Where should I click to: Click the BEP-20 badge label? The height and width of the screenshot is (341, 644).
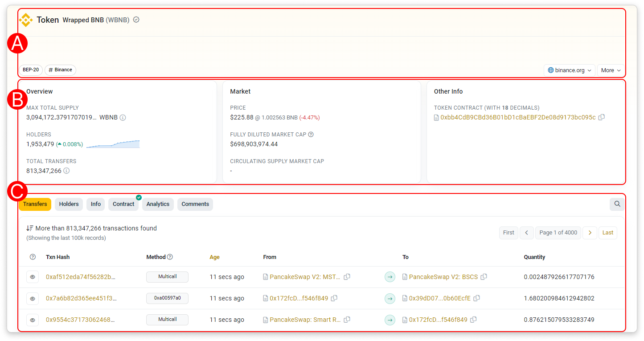(x=30, y=70)
